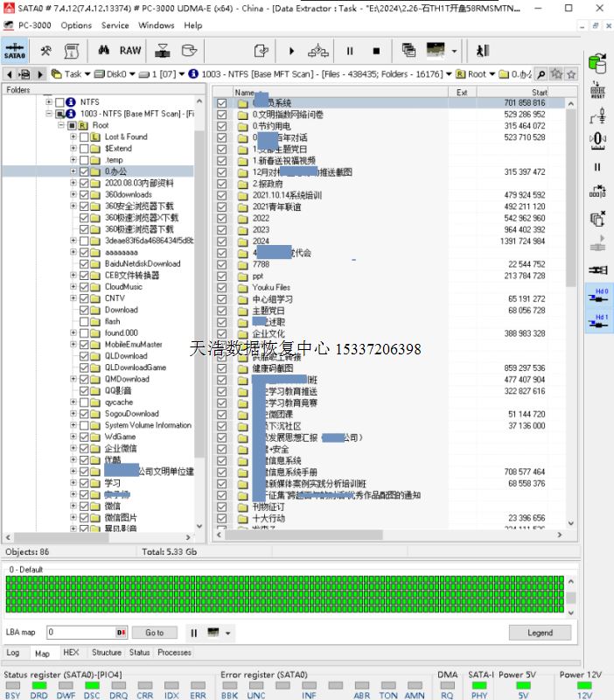Viewport: 614px width, 700px height.
Task: Click the pause icon in main toolbar
Action: click(350, 51)
